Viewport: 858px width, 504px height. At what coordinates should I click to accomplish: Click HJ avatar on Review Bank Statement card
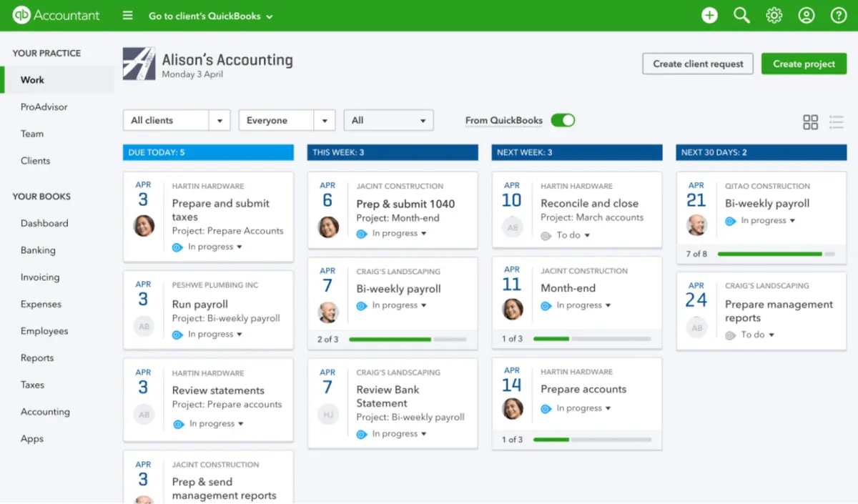point(329,414)
